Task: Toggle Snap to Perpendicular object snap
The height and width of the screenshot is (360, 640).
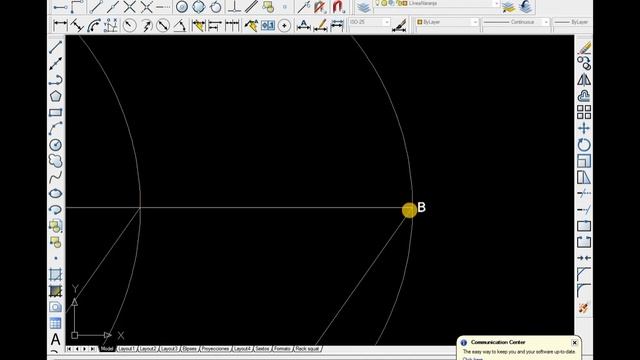Action: pyautogui.click(x=234, y=7)
